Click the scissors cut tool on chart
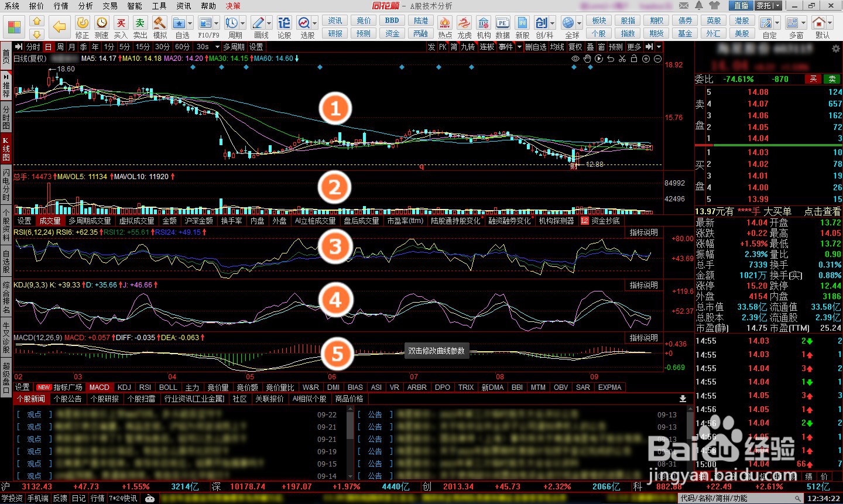The height and width of the screenshot is (504, 843). [622, 59]
